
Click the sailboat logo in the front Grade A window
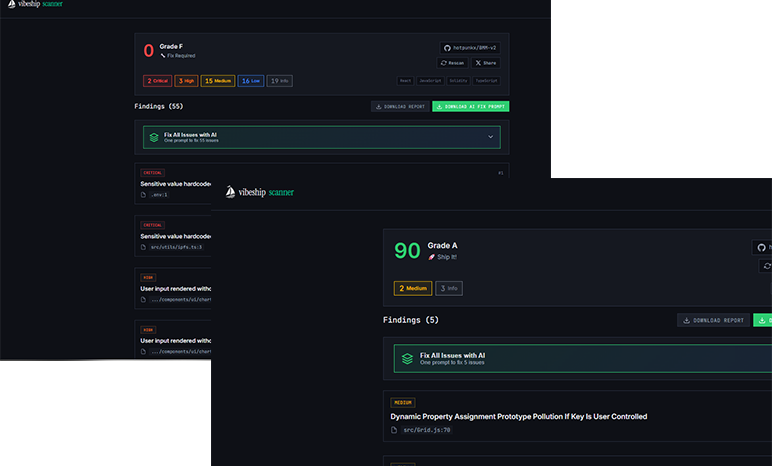pyautogui.click(x=230, y=192)
